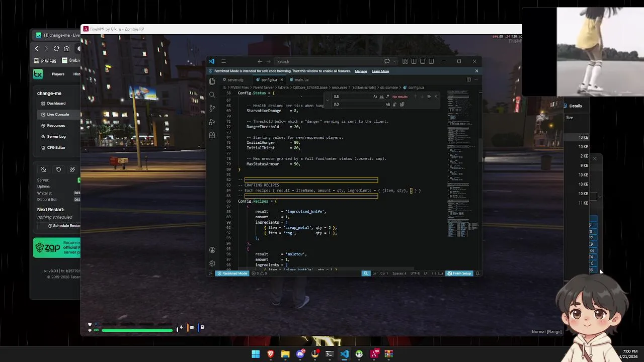This screenshot has width=644, height=362.
Task: Change UTF-8 encoding in status bar
Action: tap(415, 274)
